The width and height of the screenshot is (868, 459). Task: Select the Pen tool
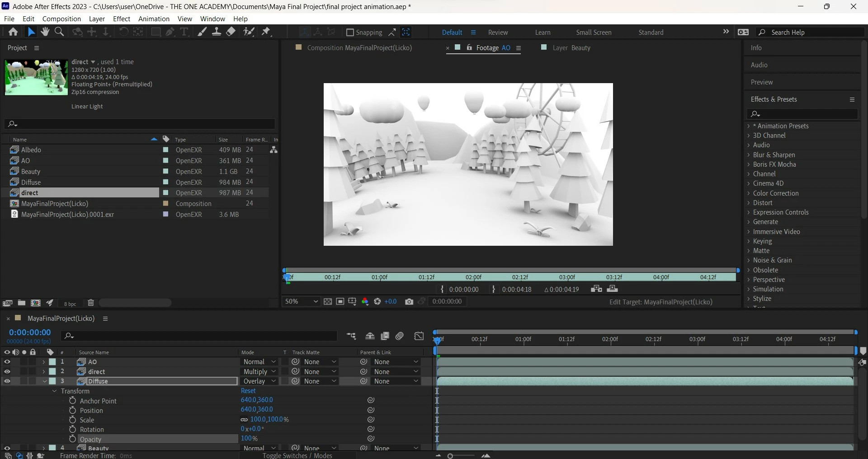pos(170,32)
